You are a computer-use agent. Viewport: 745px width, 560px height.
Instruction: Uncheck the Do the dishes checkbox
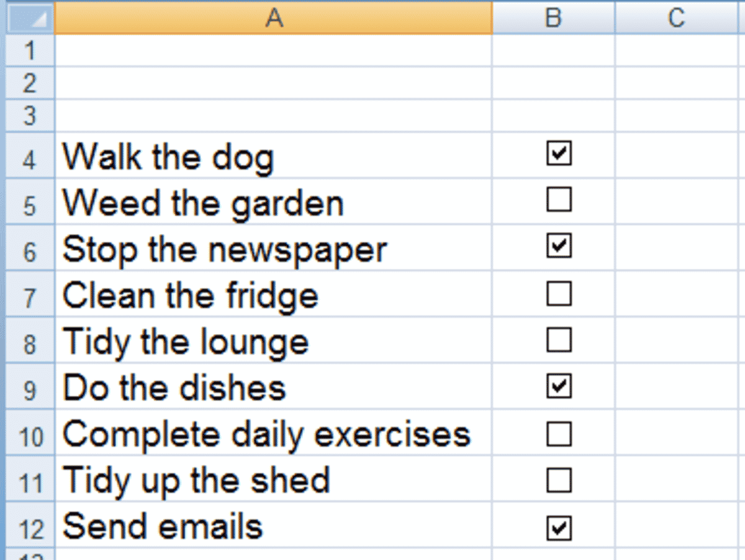point(558,387)
